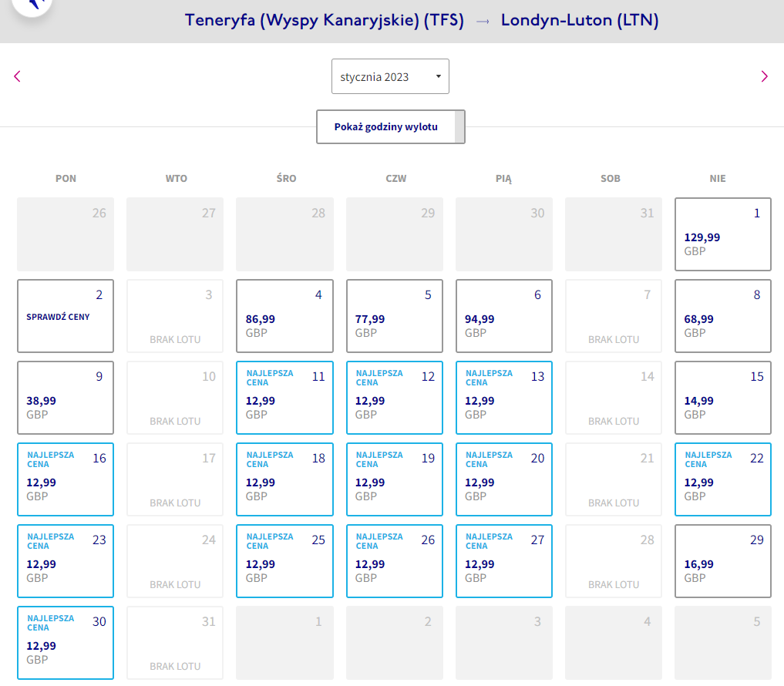Screen dimensions: 784x686
Task: Select January 8 flight for 68,99 GBP
Action: (x=722, y=316)
